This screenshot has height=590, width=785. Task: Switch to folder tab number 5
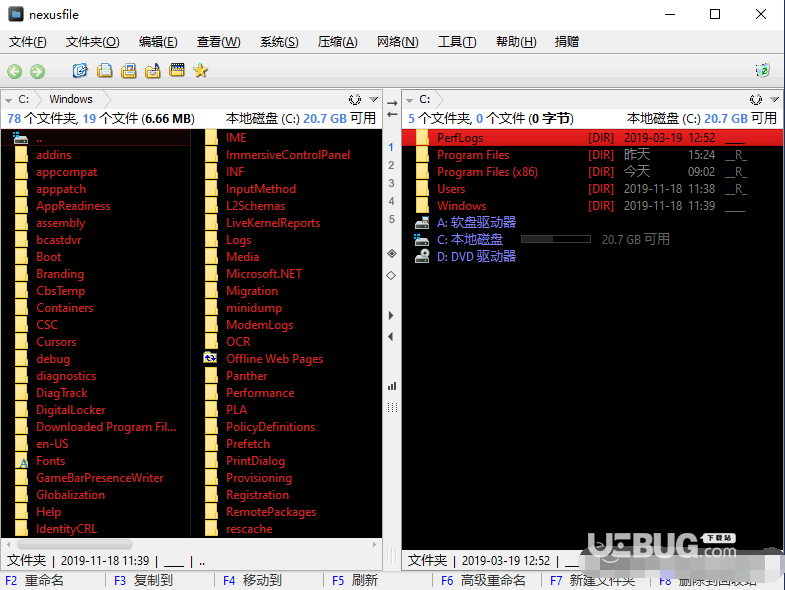391,219
